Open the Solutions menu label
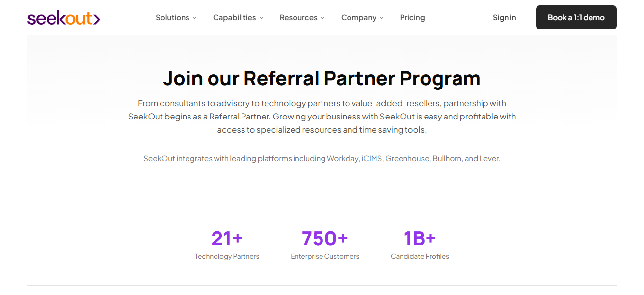The image size is (644, 295). pyautogui.click(x=172, y=18)
